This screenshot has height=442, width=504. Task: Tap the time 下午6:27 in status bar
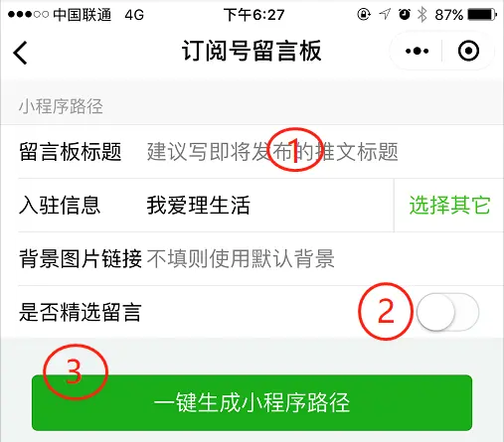point(254,15)
